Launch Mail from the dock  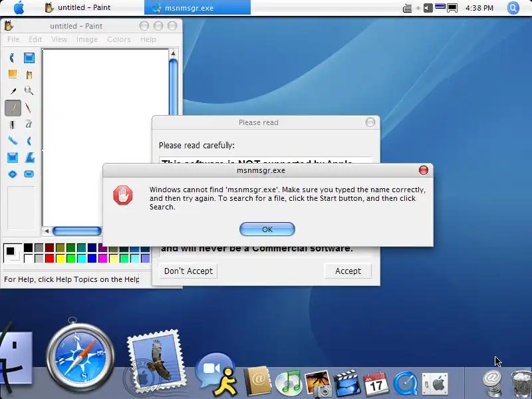pos(156,363)
